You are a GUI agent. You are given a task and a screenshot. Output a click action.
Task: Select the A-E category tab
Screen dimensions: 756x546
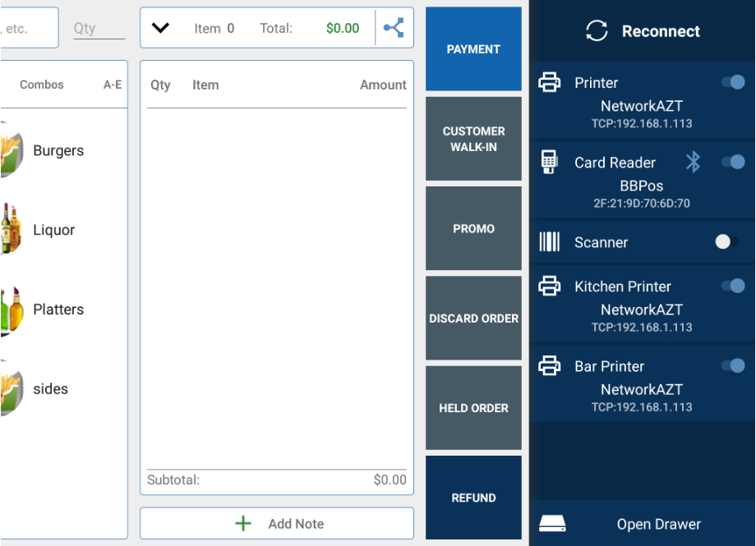click(x=113, y=85)
